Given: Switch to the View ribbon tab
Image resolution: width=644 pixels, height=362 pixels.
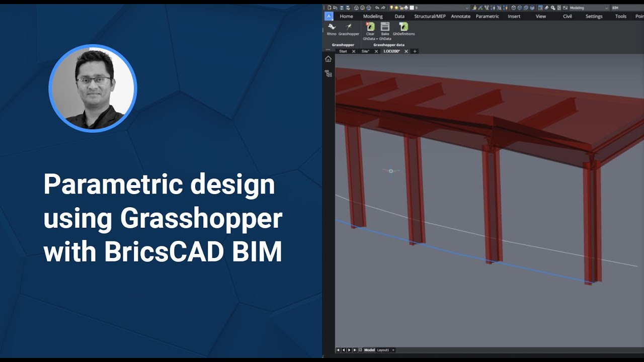Looking at the screenshot, I should click(541, 16).
